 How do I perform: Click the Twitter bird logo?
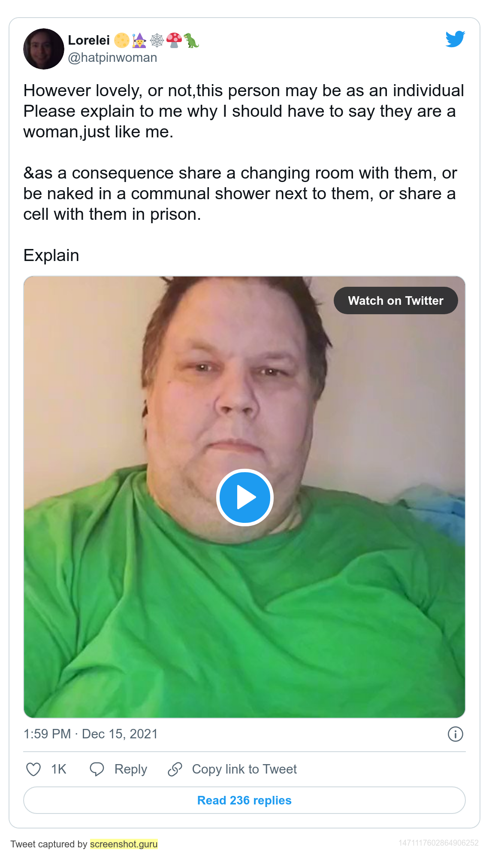coord(455,39)
